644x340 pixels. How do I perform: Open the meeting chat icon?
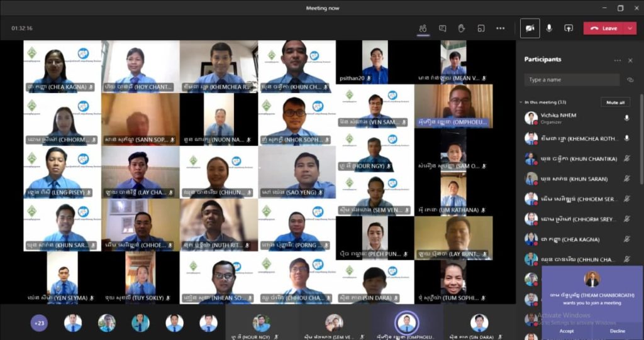tap(442, 28)
